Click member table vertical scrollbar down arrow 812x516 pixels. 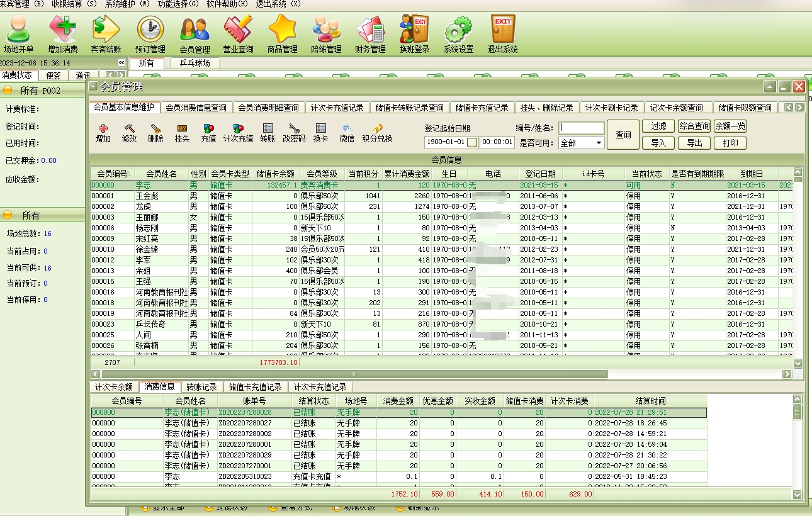tap(798, 363)
